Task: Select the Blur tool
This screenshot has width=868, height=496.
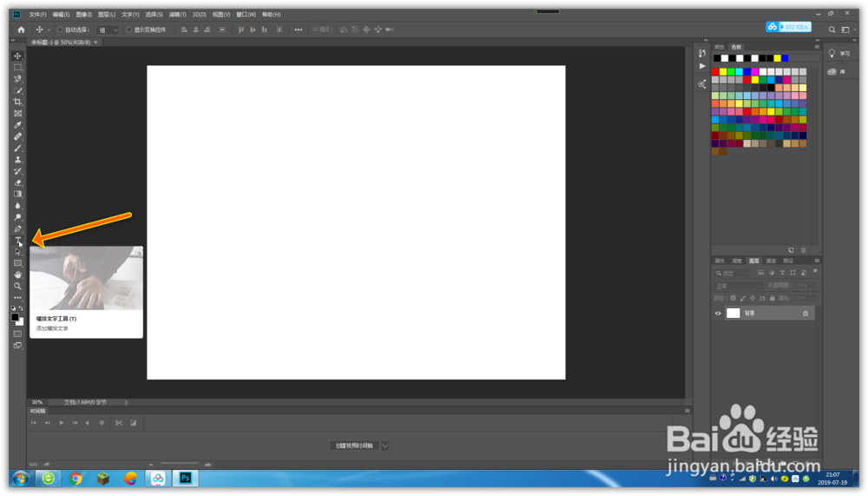Action: pos(17,206)
